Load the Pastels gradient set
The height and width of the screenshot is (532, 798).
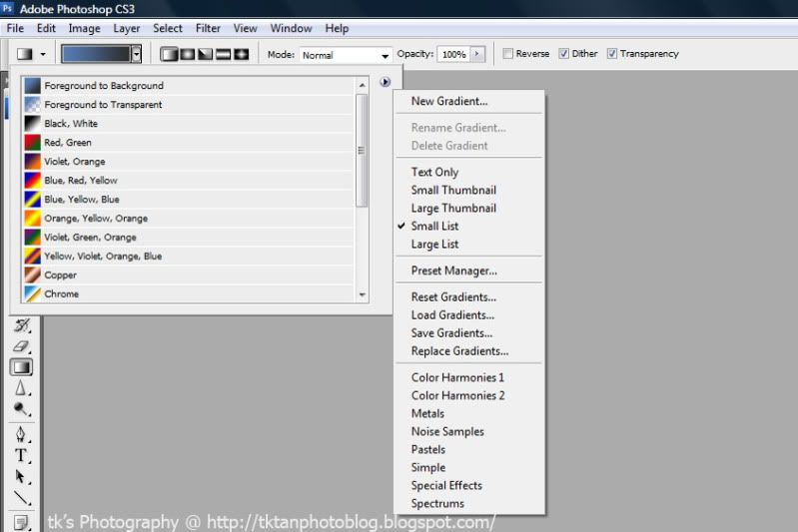(x=469, y=450)
